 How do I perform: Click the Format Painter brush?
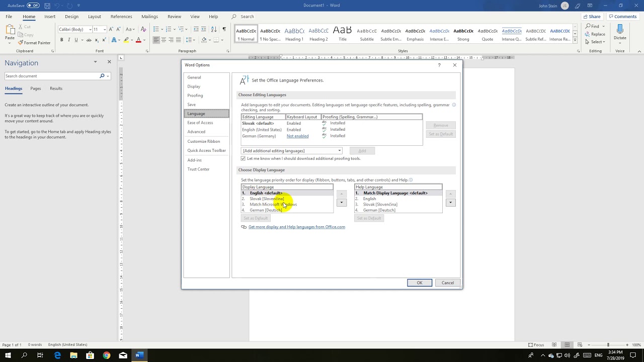20,43
